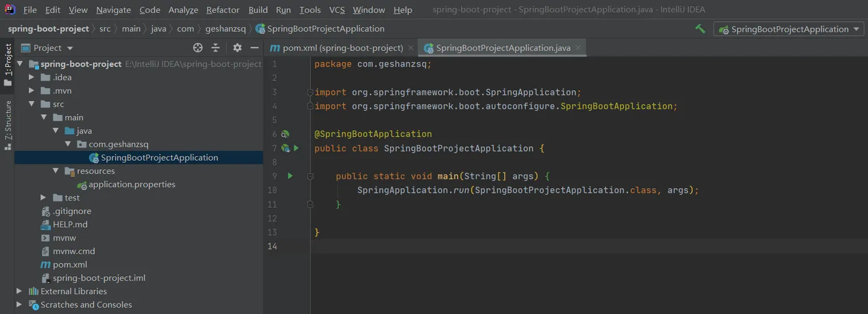
Task: Click the IntelliJ IDEA app logo icon
Action: pos(10,9)
